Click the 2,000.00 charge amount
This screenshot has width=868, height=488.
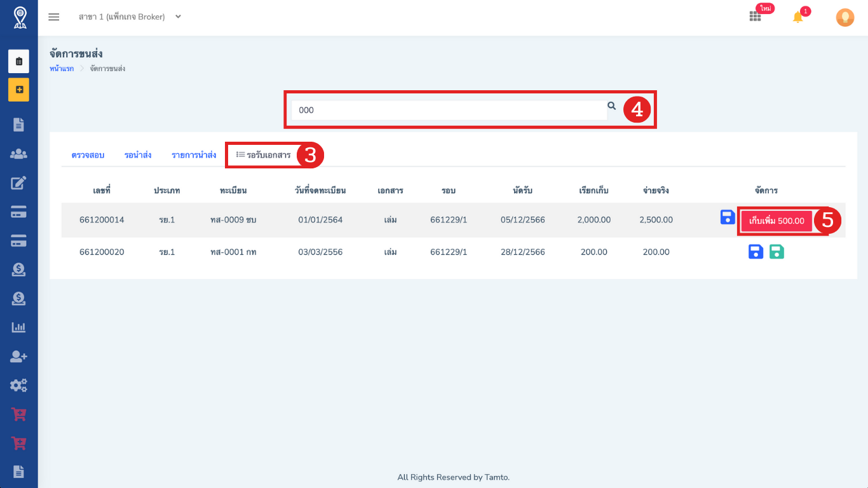[594, 220]
